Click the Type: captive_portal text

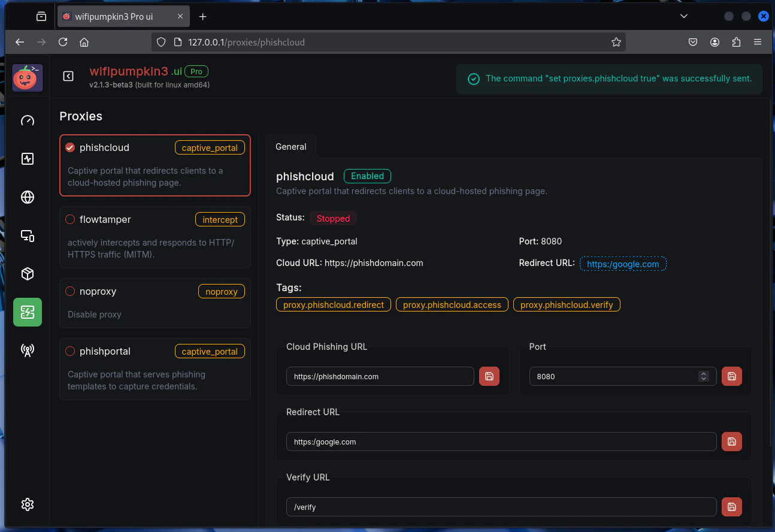pyautogui.click(x=317, y=241)
